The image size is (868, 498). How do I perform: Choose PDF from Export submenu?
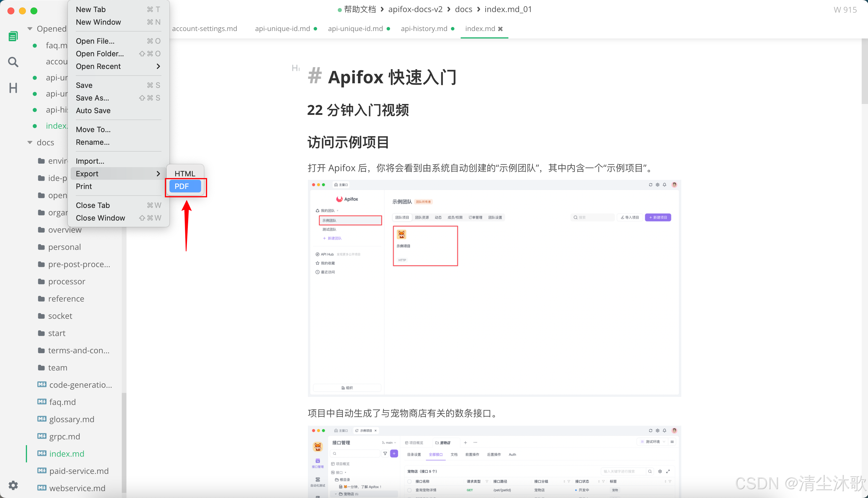coord(185,186)
